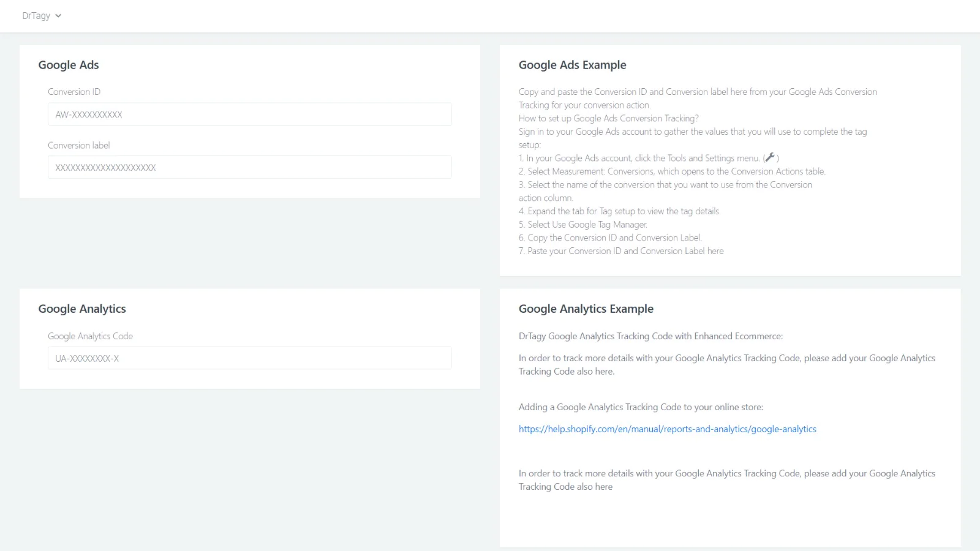Image resolution: width=980 pixels, height=551 pixels.
Task: Click step 2 'Select Measurement: Conversions' text
Action: coord(672,171)
